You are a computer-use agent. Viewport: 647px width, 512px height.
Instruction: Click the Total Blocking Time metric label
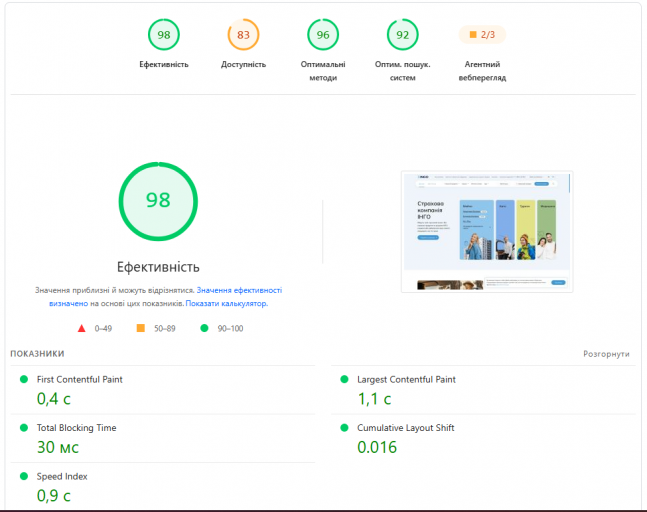tap(76, 428)
